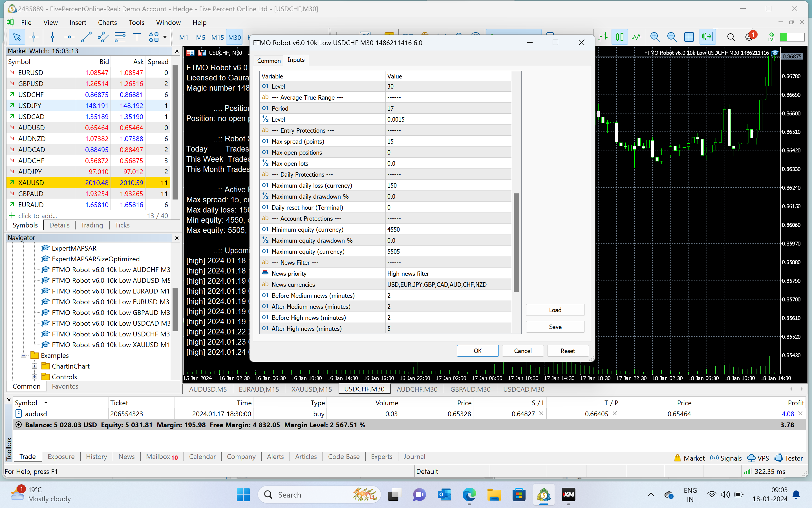Select the horizontal line drawing tool
The image size is (812, 508).
(69, 37)
